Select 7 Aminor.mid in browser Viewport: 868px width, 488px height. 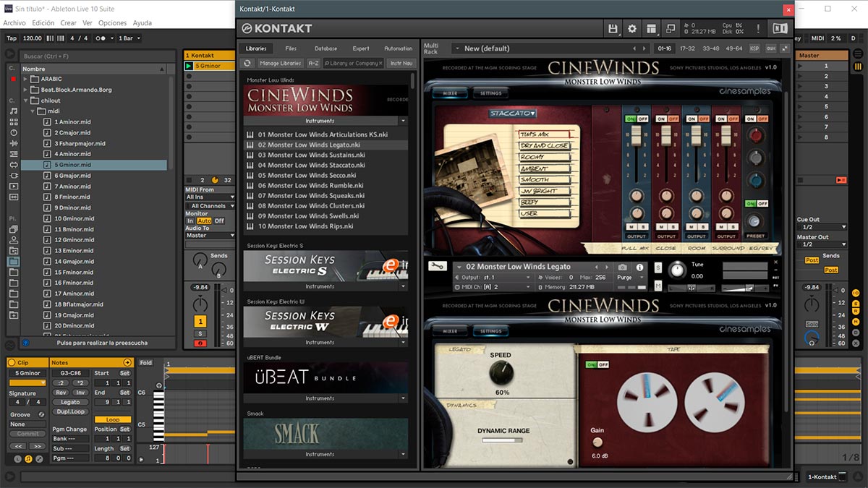[x=73, y=187]
